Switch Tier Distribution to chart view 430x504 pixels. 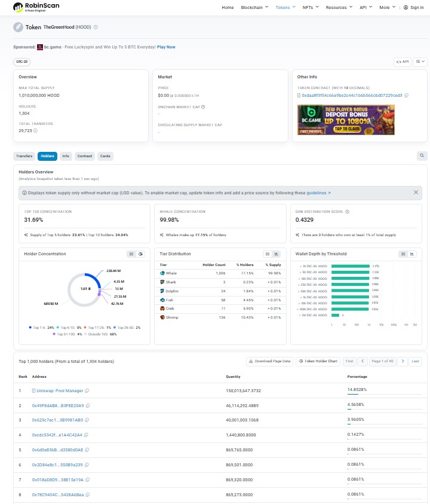tap(276, 254)
